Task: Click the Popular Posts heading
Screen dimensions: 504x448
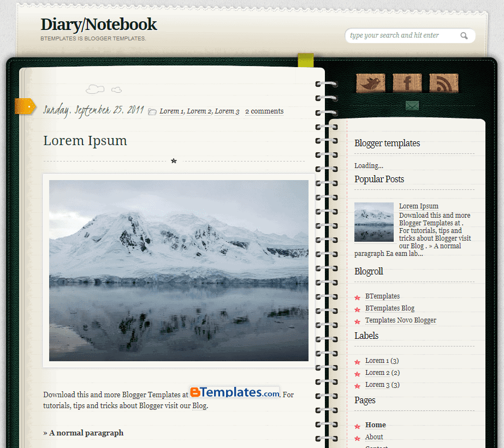Action: (379, 179)
